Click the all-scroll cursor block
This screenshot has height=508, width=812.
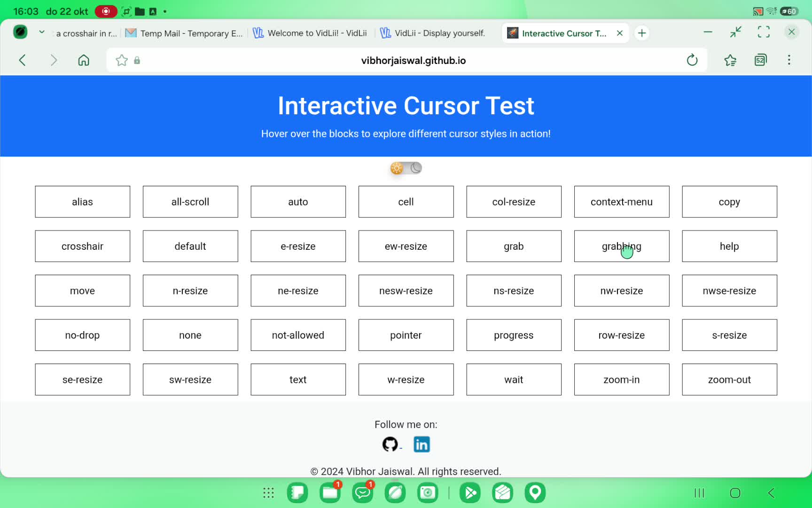click(190, 202)
